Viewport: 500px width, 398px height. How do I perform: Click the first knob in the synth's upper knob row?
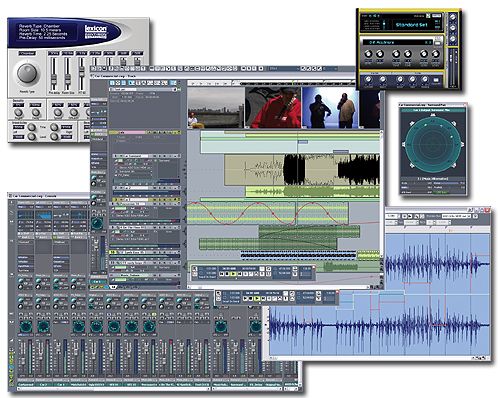point(368,54)
